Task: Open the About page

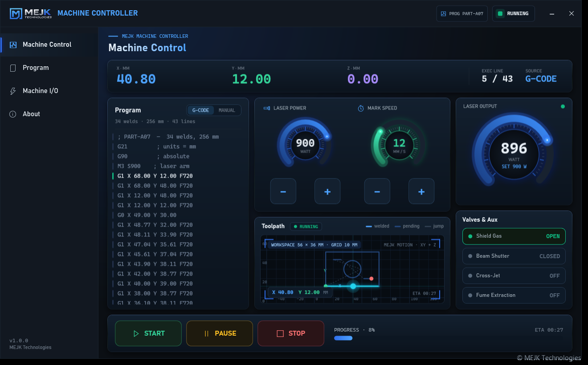Action: pos(49,114)
